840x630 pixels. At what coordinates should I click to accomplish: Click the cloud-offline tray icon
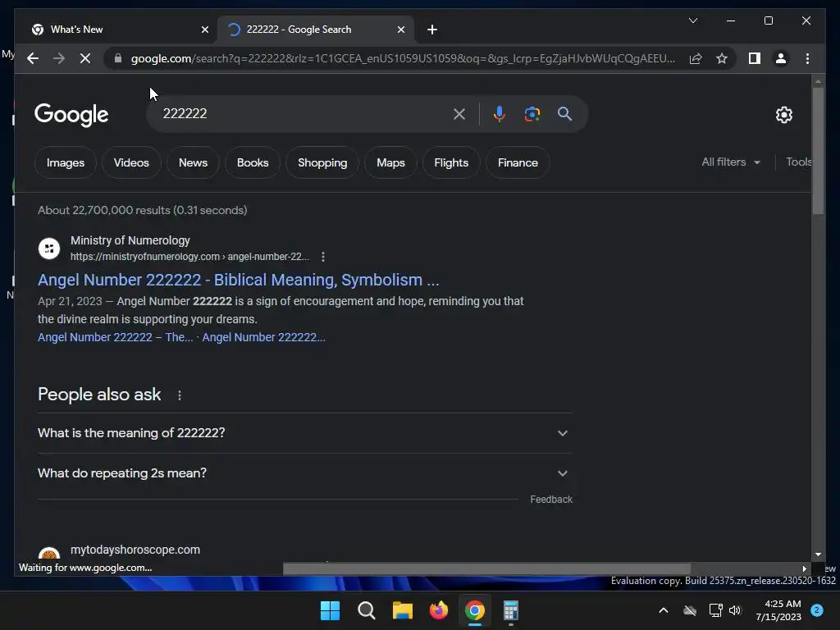pos(690,610)
